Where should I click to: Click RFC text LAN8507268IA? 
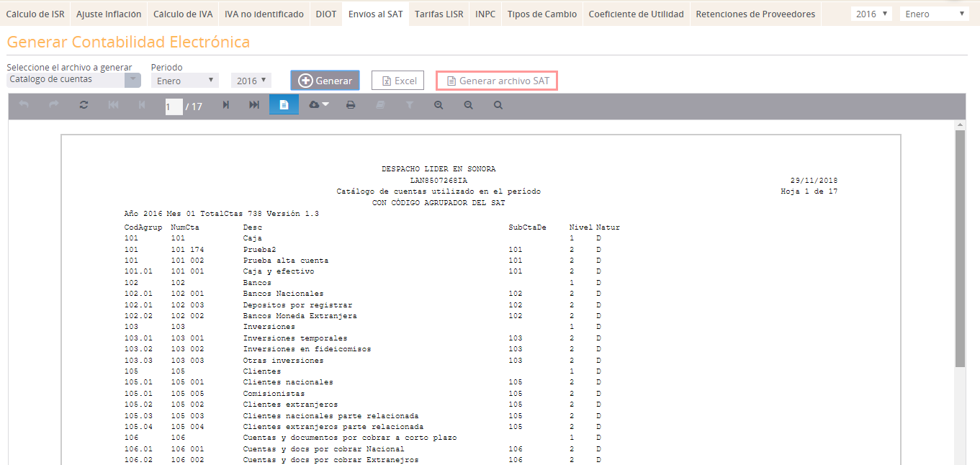[x=439, y=180]
